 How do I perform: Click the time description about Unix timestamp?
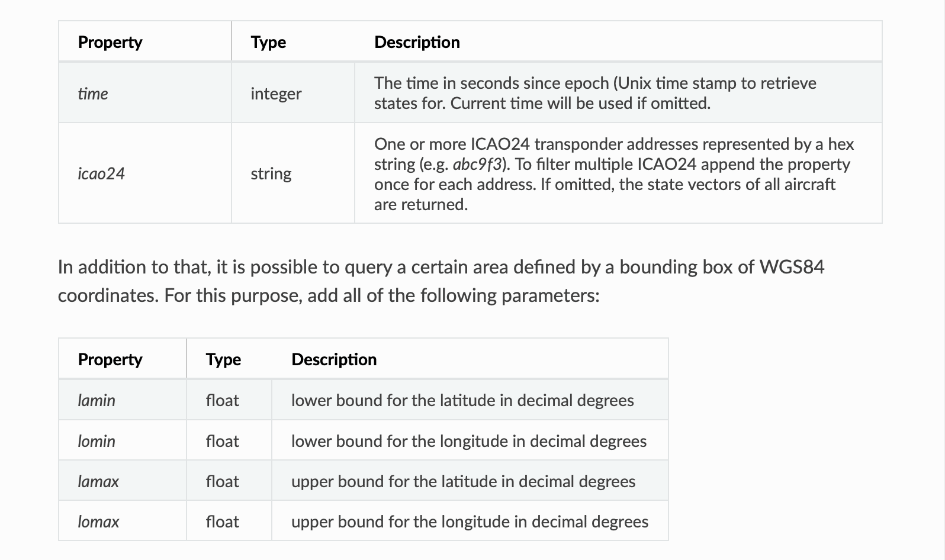point(595,93)
